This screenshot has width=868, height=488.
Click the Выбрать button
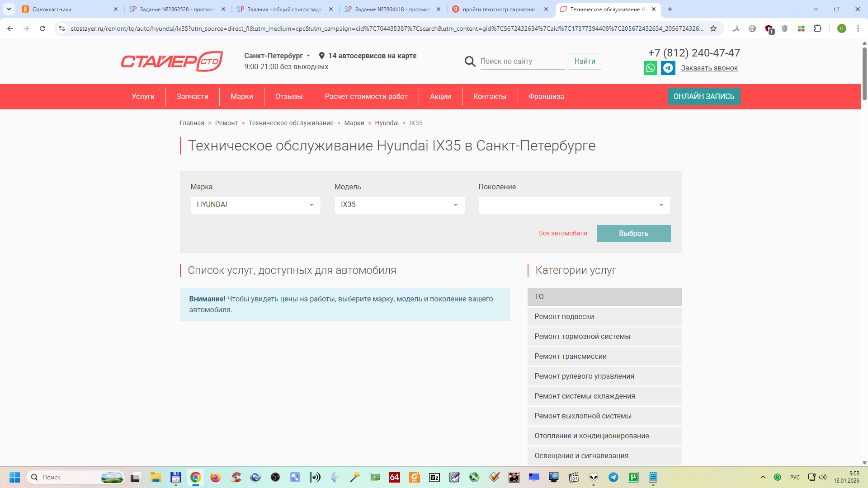point(633,234)
